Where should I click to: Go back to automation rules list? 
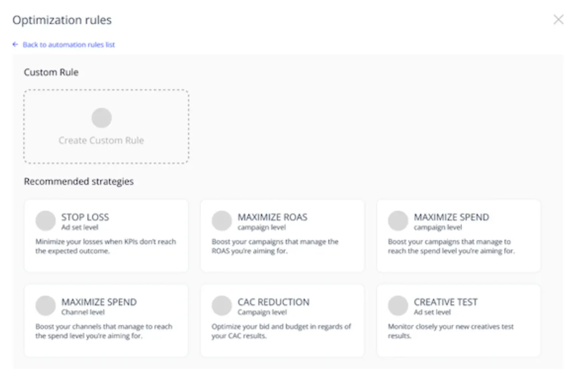pos(68,45)
